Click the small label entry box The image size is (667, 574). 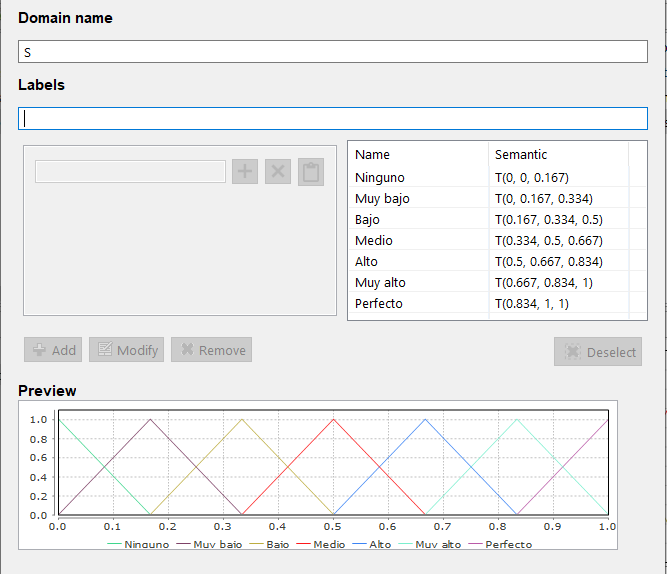tap(130, 171)
